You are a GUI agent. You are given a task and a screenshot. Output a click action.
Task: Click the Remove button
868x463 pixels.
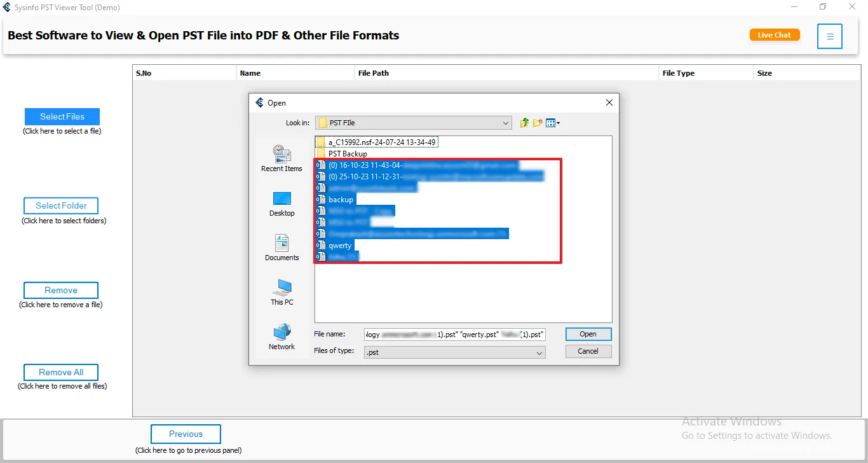[x=61, y=290]
